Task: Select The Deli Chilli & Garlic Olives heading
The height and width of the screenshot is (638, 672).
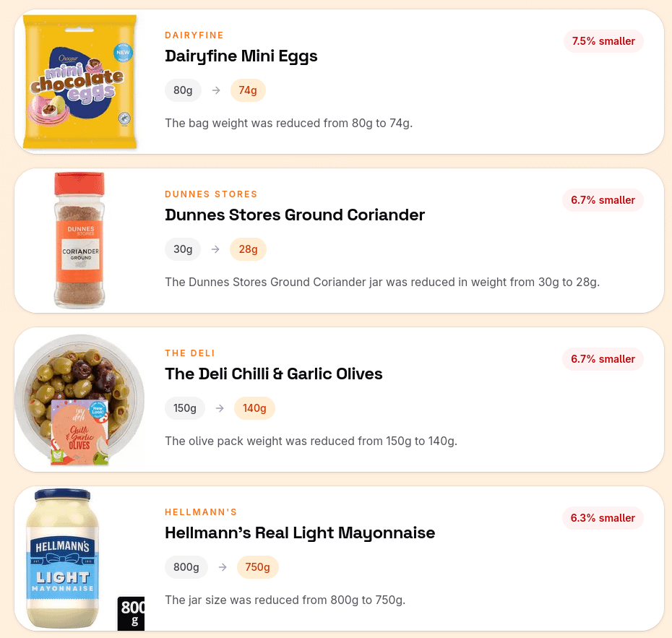Action: [274, 374]
